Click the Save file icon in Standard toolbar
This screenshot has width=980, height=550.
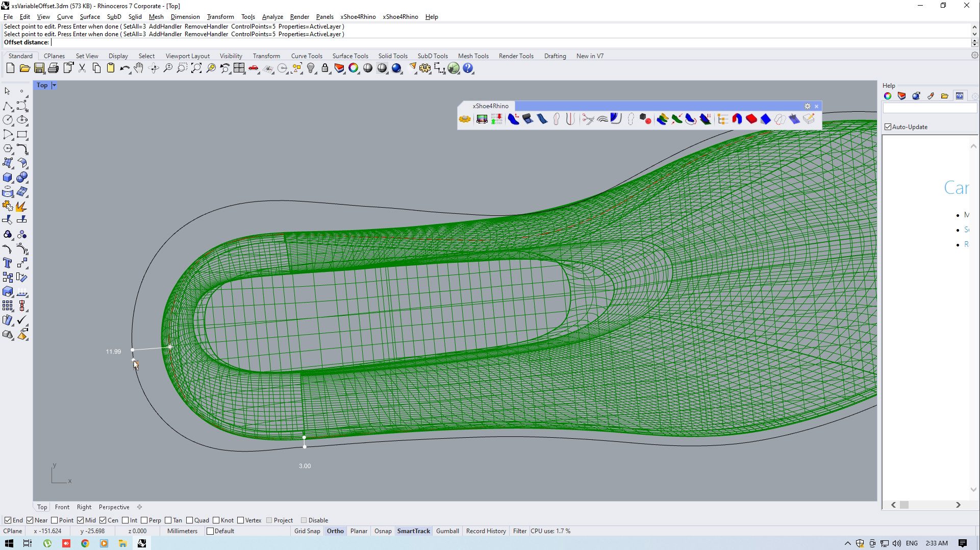[39, 68]
